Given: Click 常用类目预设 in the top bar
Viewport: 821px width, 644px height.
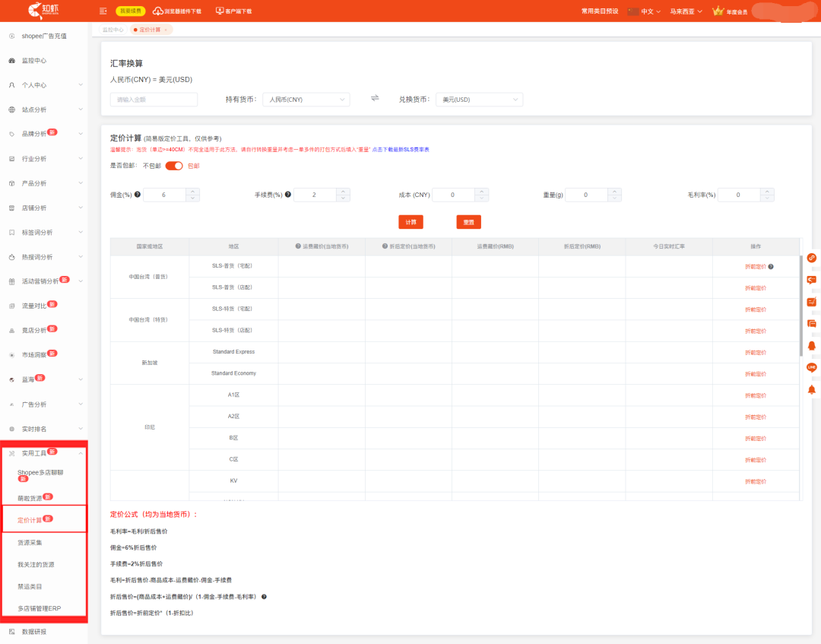Looking at the screenshot, I should point(600,11).
